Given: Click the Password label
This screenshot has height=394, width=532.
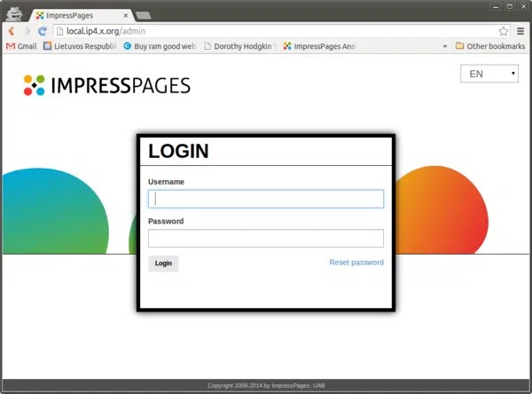Looking at the screenshot, I should click(166, 222).
